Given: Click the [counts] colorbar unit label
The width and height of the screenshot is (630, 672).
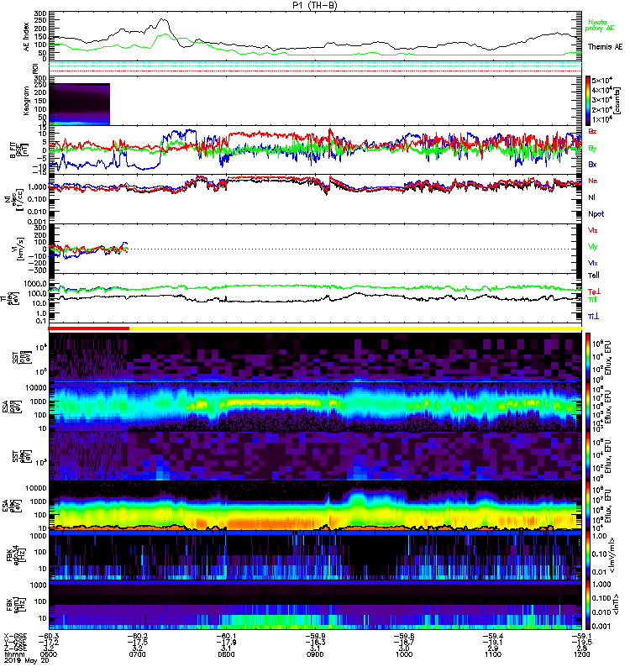Looking at the screenshot, I should (617, 101).
